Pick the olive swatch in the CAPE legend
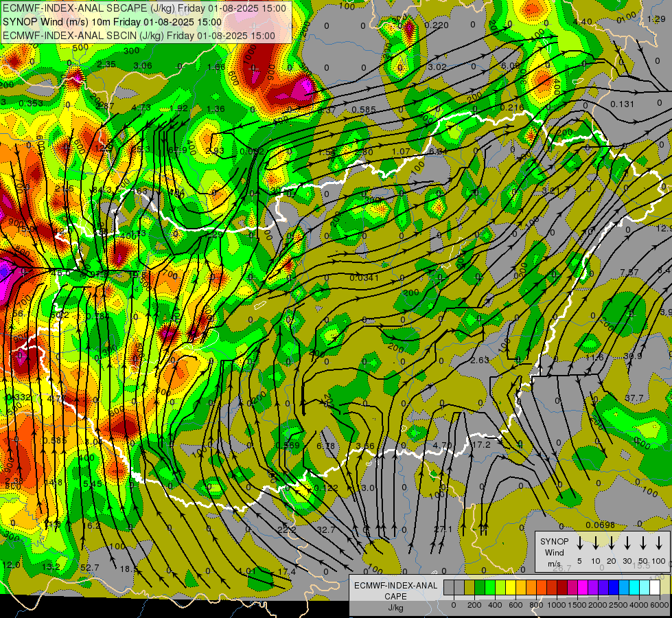The image size is (672, 618). click(470, 587)
